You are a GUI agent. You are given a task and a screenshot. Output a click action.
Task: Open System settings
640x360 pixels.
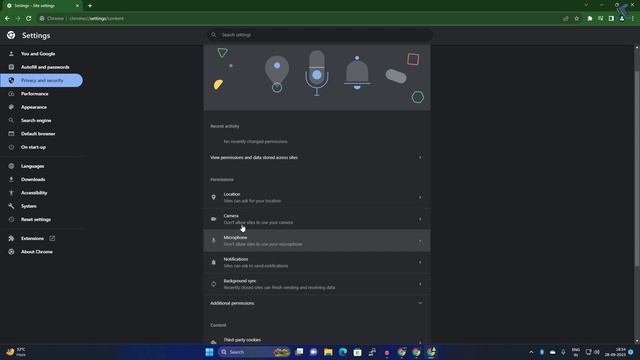29,206
